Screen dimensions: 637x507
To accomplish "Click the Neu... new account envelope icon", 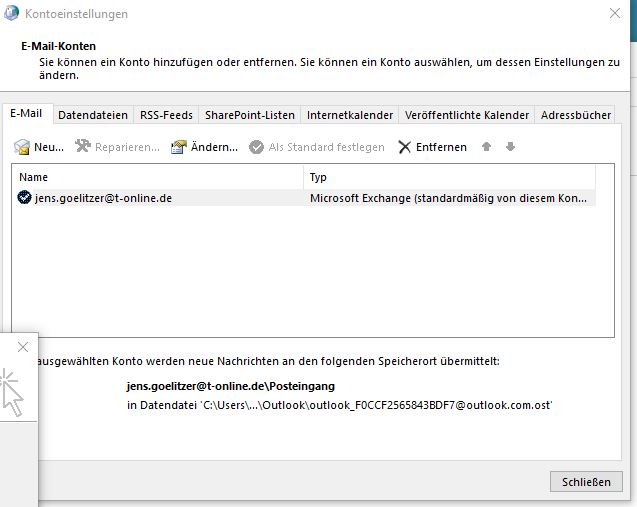I will 22,147.
